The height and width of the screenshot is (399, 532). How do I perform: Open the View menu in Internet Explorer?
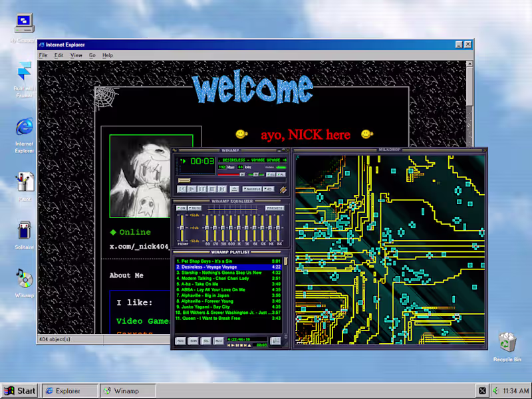pyautogui.click(x=76, y=56)
